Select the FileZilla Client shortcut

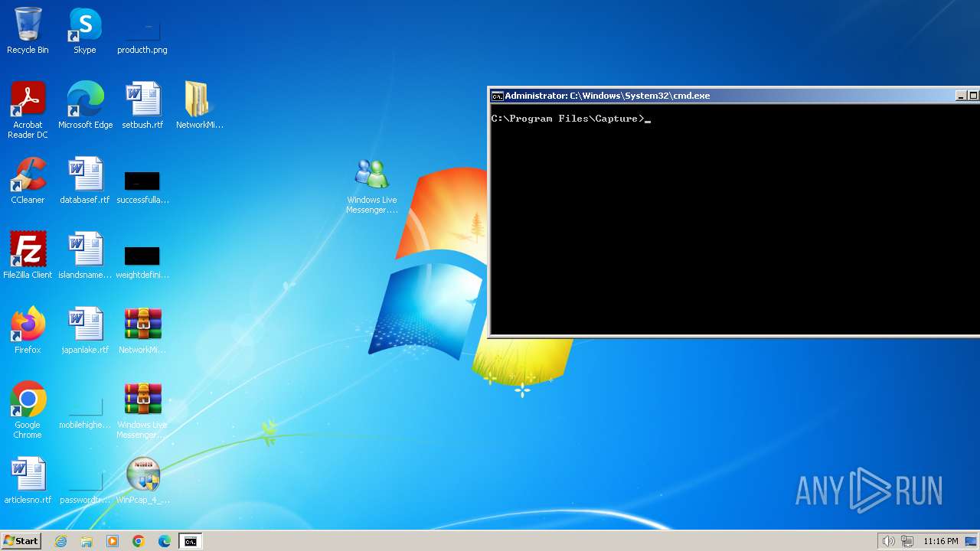tap(28, 256)
